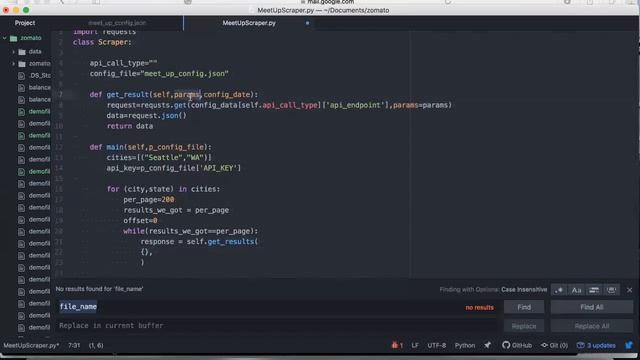Click the 'class Scraper:' code line
The height and width of the screenshot is (360, 640).
[x=102, y=42]
